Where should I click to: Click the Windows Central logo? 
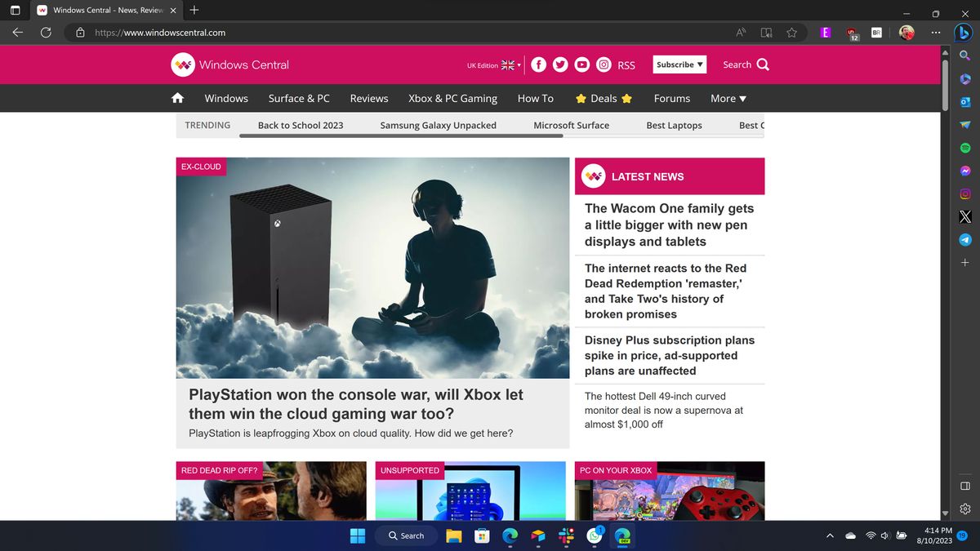click(229, 64)
